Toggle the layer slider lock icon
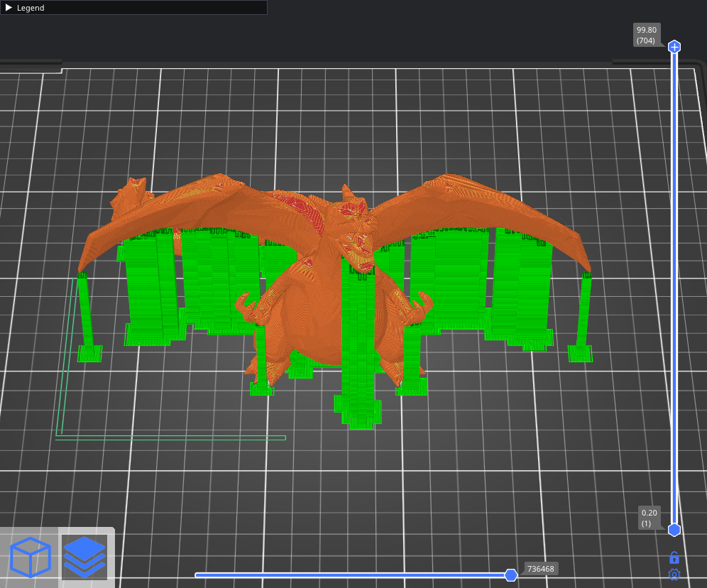 674,557
